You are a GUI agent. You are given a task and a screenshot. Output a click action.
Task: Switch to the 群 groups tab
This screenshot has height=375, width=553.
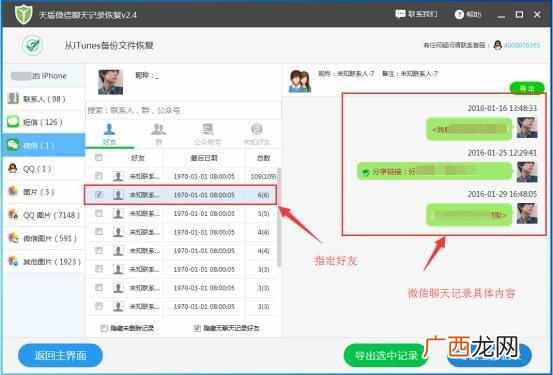(158, 134)
